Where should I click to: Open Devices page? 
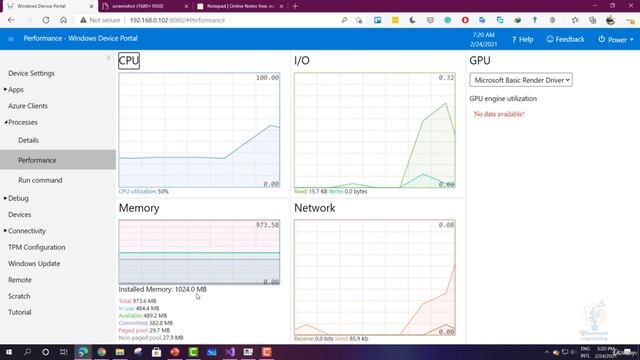20,214
